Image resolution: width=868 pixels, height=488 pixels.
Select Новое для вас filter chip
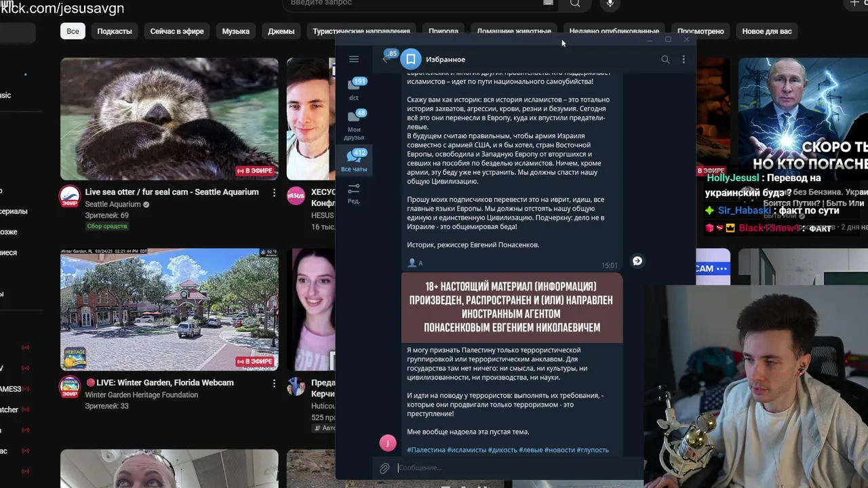pyautogui.click(x=767, y=31)
